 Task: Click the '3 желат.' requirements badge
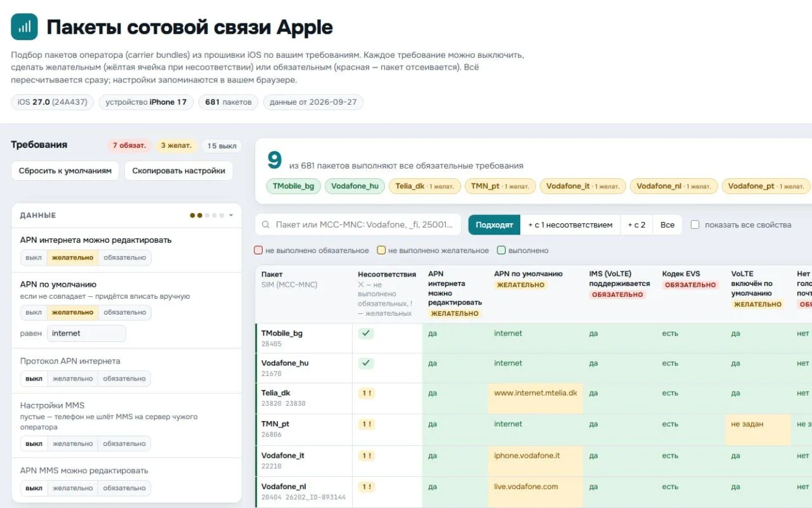pyautogui.click(x=176, y=146)
